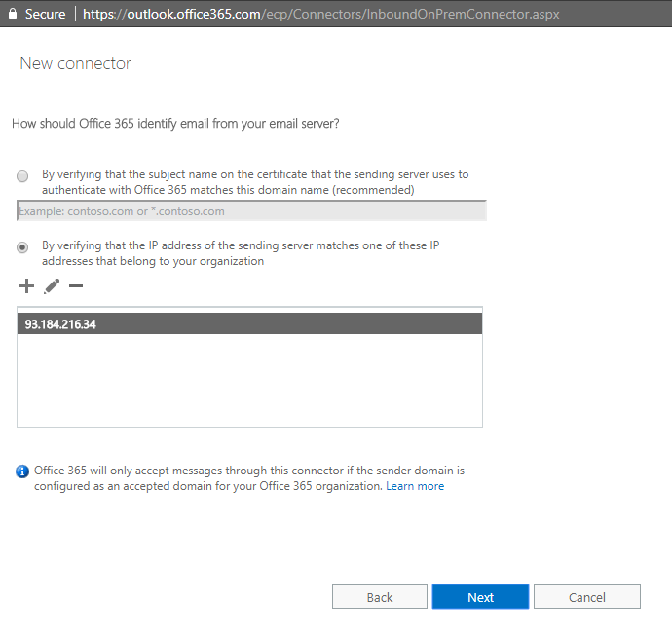Select IP entry 93.184.216.34 in list

click(x=250, y=324)
